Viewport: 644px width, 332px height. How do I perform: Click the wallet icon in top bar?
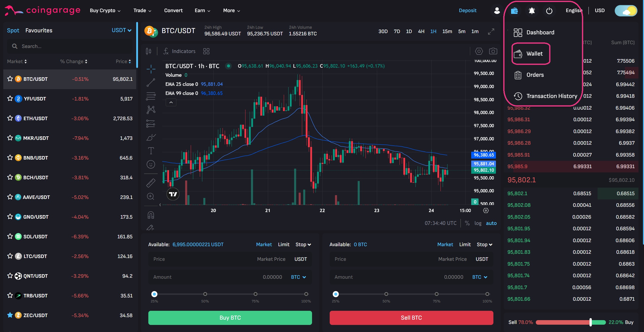[514, 11]
